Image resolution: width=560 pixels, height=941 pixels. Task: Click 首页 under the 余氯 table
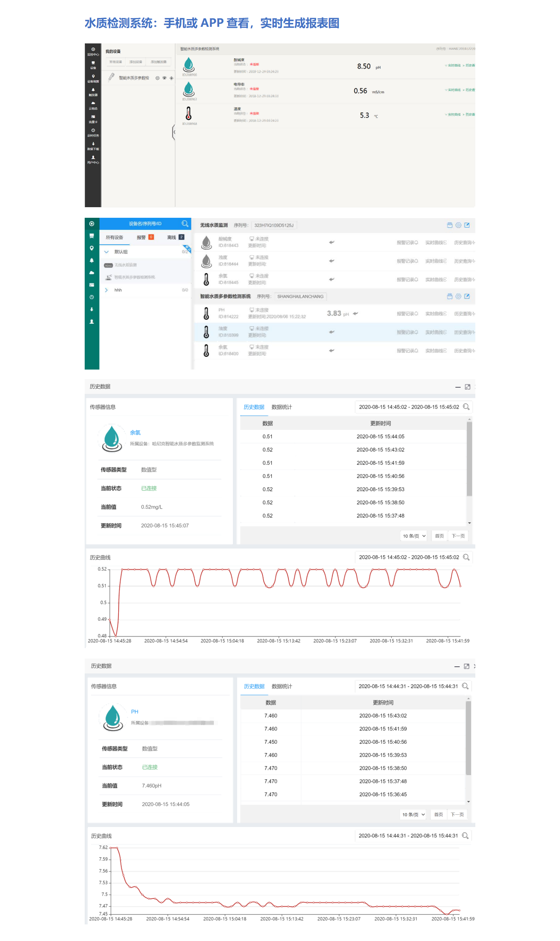tap(439, 535)
